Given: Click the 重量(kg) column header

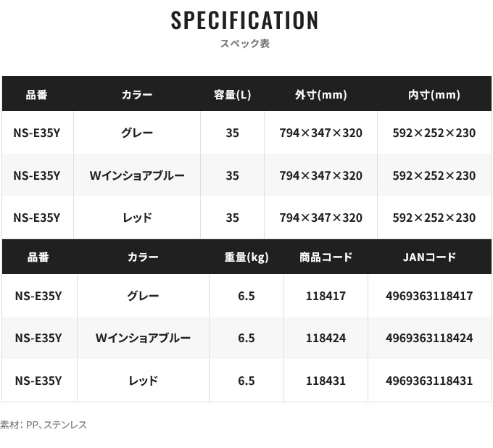Looking at the screenshot, I should coord(246,257).
